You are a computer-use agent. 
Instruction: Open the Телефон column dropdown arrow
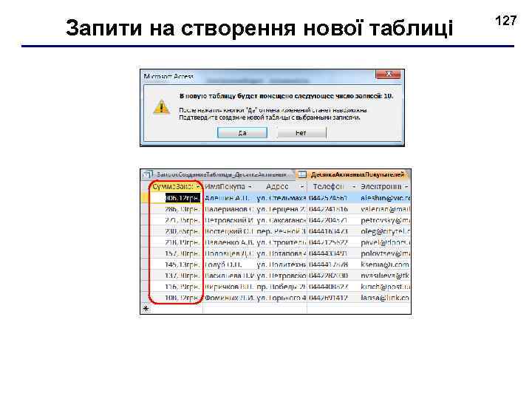[353, 187]
